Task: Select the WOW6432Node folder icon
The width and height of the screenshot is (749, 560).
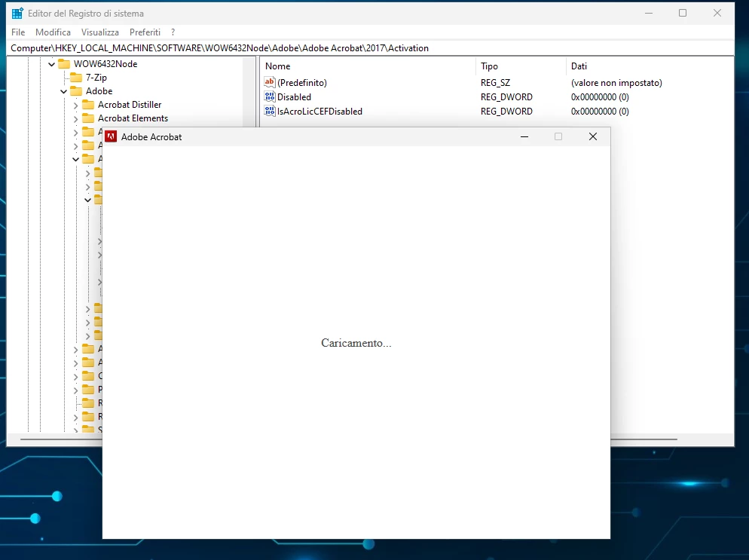Action: [64, 63]
